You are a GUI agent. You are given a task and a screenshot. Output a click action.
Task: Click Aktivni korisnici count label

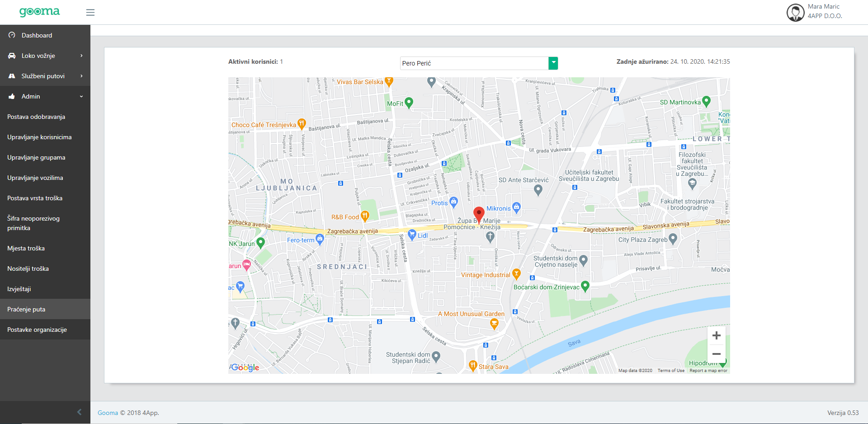tap(255, 61)
